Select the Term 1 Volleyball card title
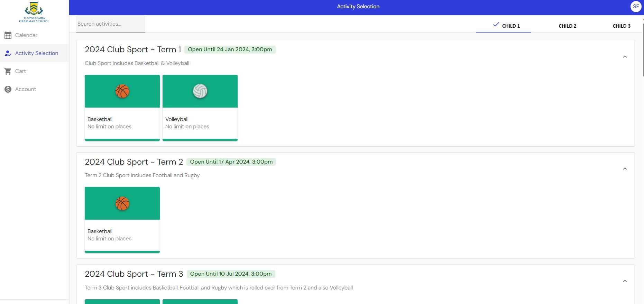 [177, 119]
